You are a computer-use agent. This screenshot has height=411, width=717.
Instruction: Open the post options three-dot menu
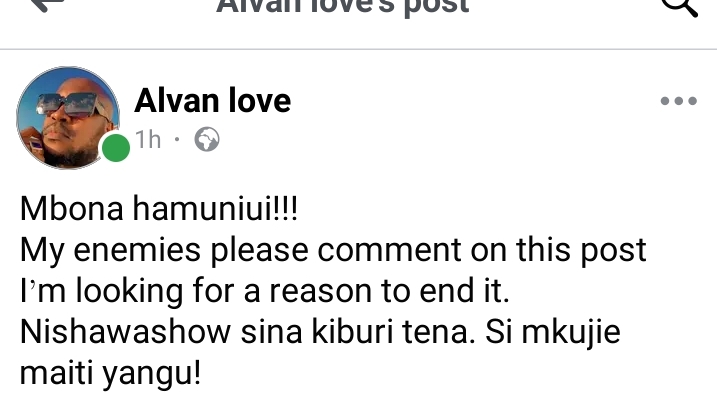tap(679, 101)
